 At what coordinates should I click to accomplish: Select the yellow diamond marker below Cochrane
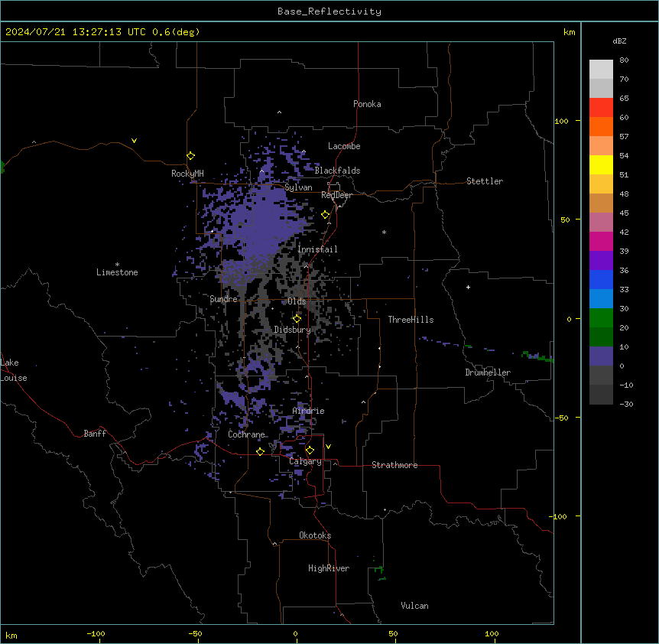click(x=260, y=451)
